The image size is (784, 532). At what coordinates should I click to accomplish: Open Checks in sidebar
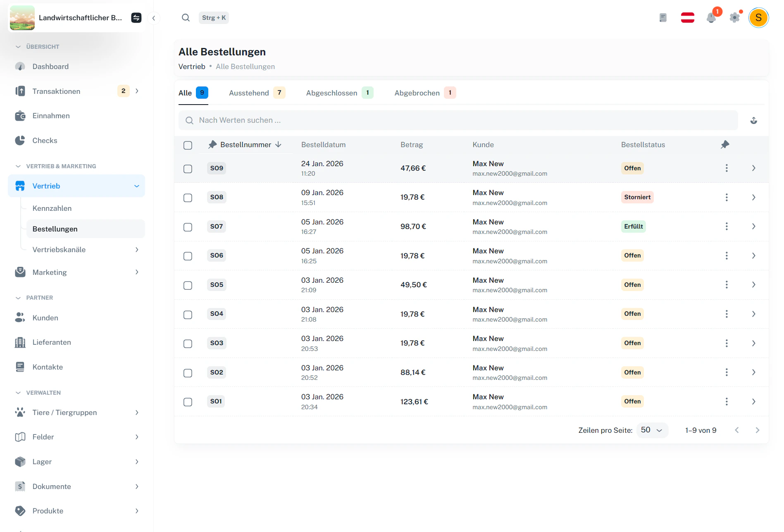[x=76, y=141]
